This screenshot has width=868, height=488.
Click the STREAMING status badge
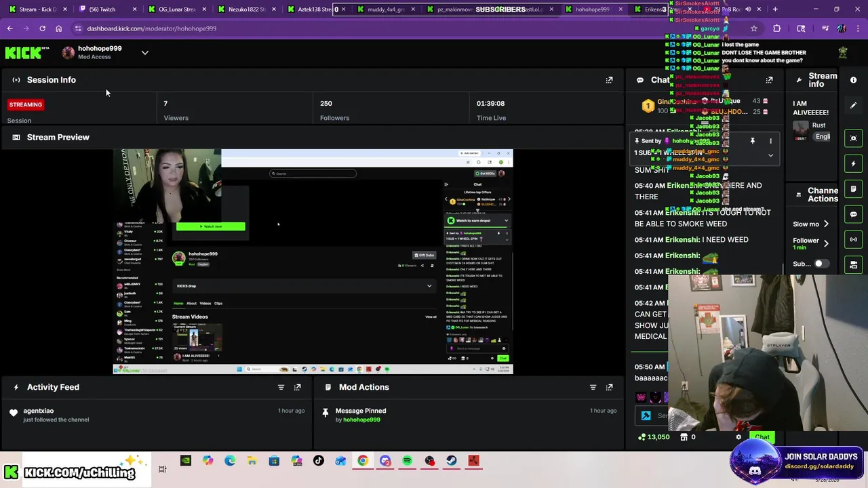click(26, 104)
